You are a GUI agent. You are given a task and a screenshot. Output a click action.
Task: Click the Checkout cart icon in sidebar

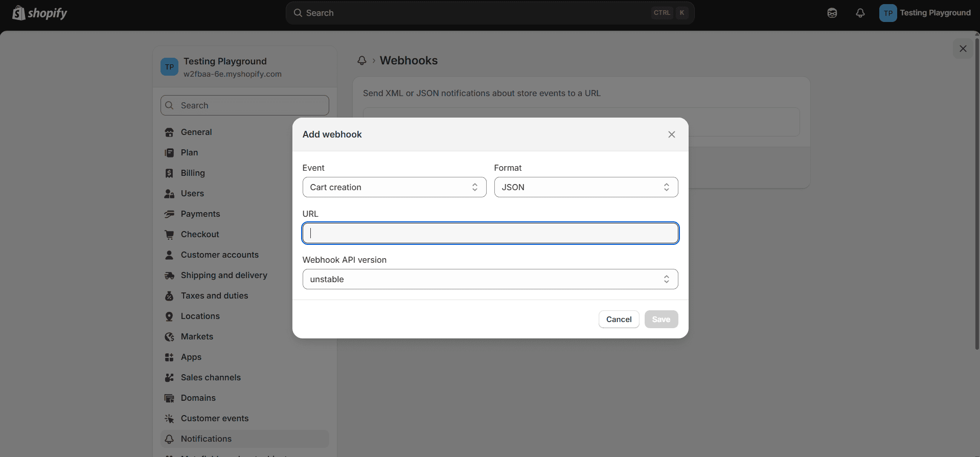[x=169, y=235]
